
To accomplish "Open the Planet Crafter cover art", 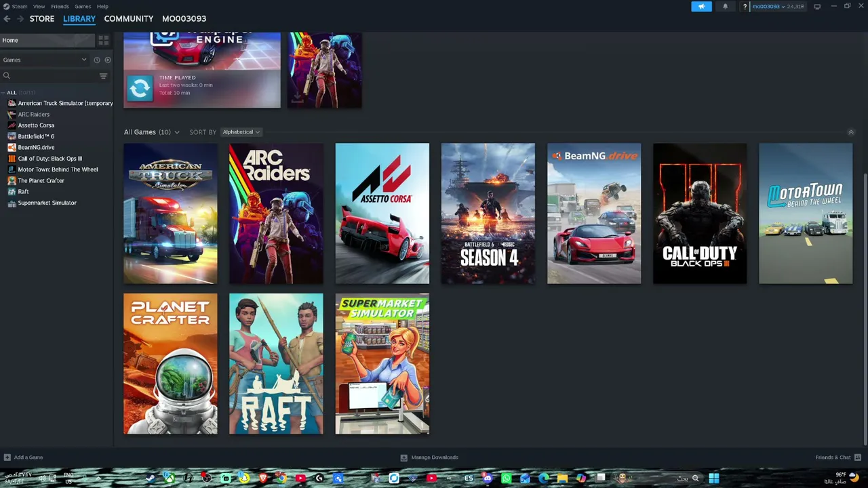I will coord(170,364).
